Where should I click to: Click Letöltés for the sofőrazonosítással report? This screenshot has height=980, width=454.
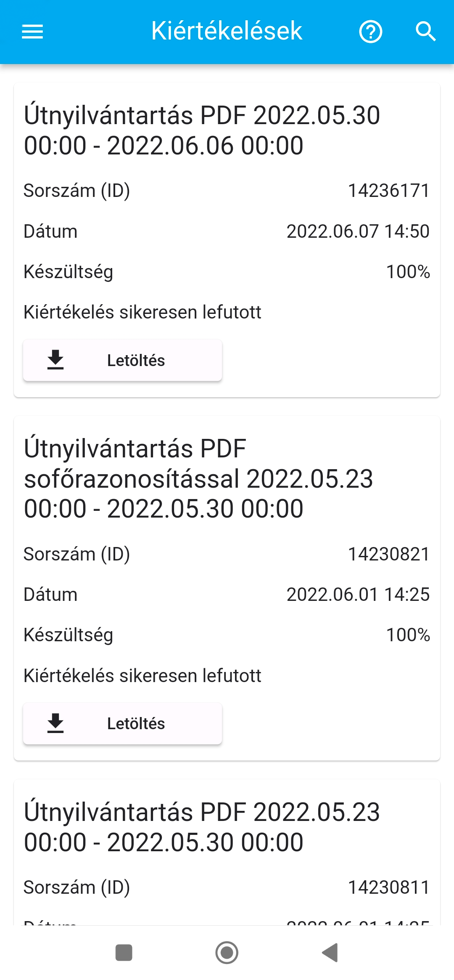[x=136, y=724]
